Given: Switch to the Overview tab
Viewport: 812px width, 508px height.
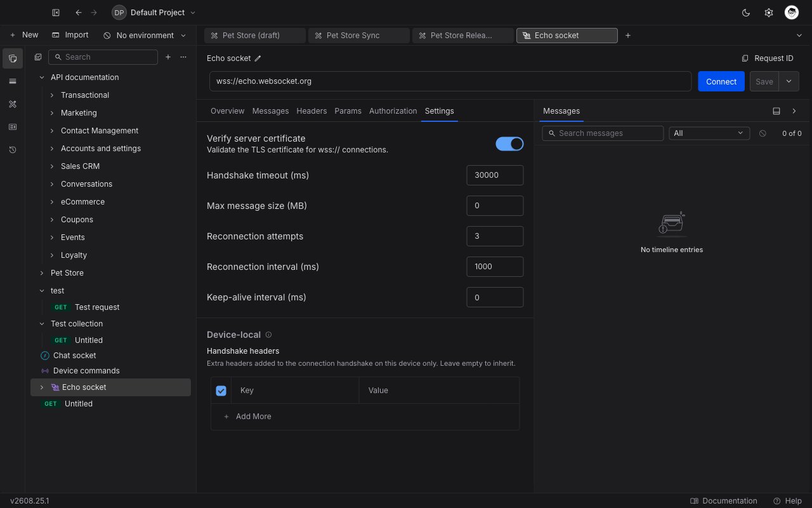Looking at the screenshot, I should pyautogui.click(x=227, y=111).
